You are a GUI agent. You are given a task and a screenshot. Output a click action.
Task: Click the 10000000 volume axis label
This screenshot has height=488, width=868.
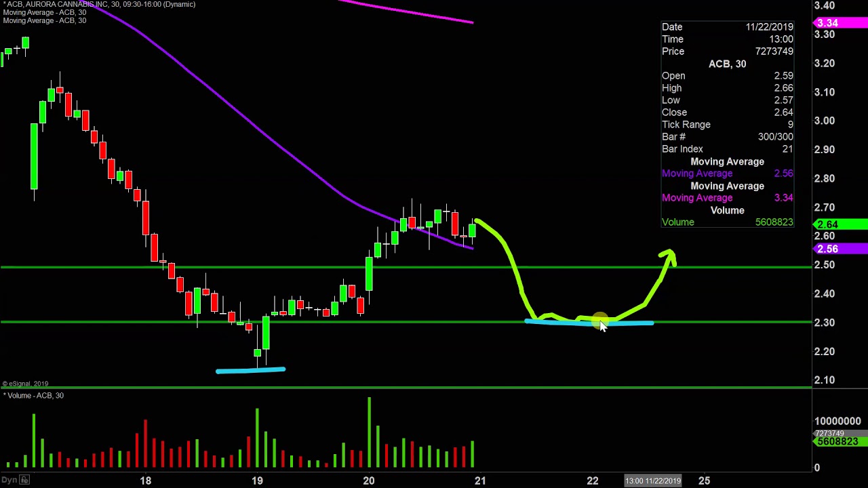837,421
